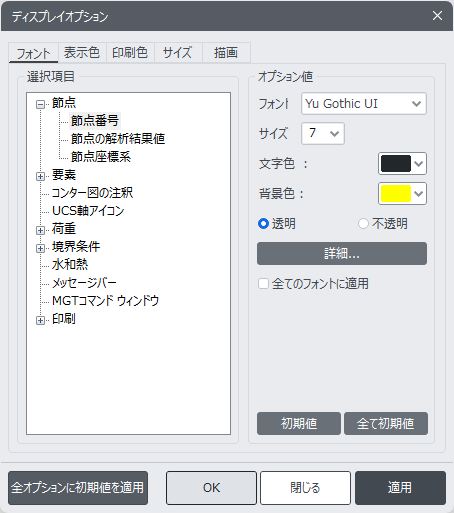Select 節点の解析結果値 in the tree
454x513 pixels.
pos(118,139)
